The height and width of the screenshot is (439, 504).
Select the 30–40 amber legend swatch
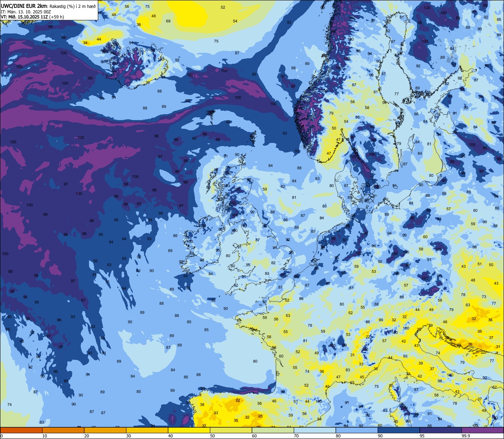pos(147,430)
